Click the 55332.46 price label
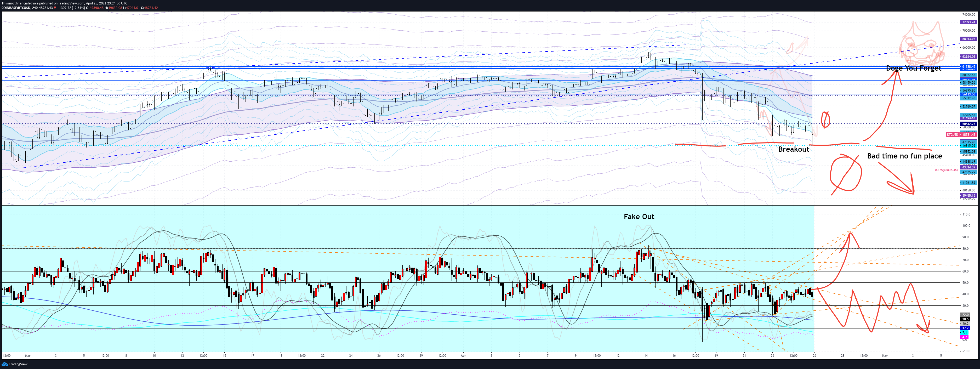980x369 pixels. (968, 99)
